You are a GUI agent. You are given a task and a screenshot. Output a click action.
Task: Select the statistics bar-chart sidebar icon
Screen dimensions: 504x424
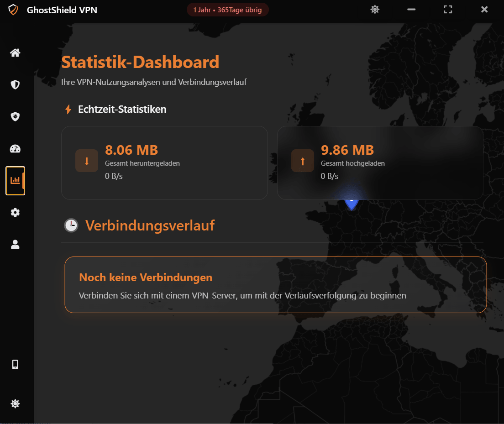click(x=15, y=180)
